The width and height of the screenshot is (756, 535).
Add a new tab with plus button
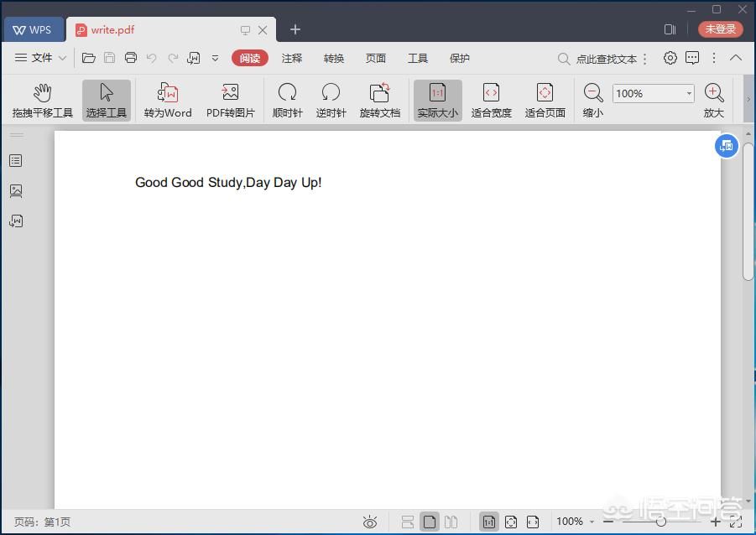[x=295, y=30]
